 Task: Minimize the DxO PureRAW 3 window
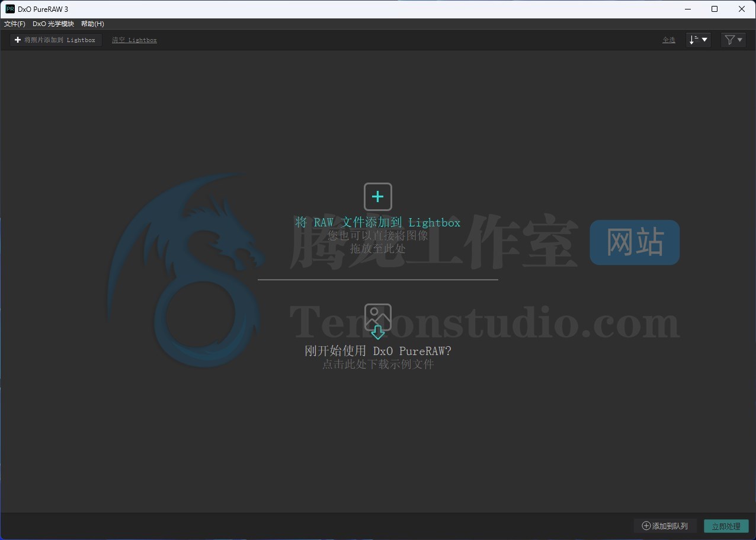[688, 9]
